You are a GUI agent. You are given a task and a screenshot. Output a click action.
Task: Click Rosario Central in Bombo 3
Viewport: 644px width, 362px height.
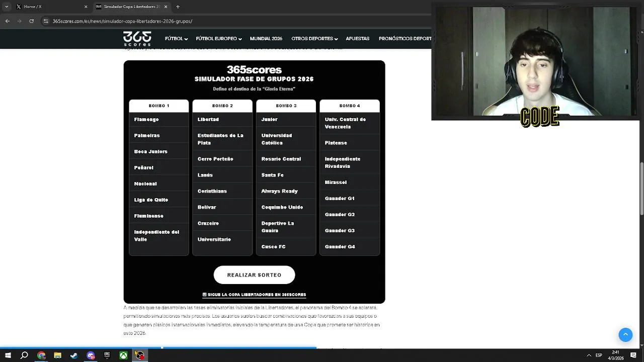tap(281, 159)
